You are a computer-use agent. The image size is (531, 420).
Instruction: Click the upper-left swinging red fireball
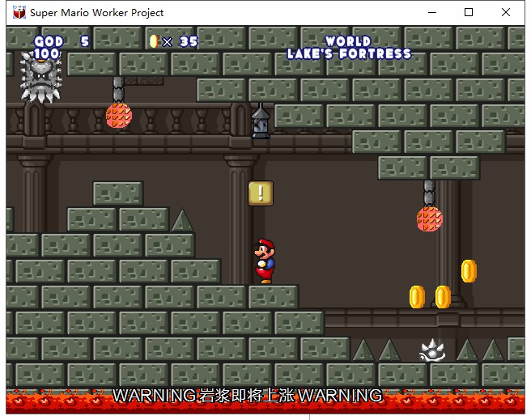click(119, 116)
